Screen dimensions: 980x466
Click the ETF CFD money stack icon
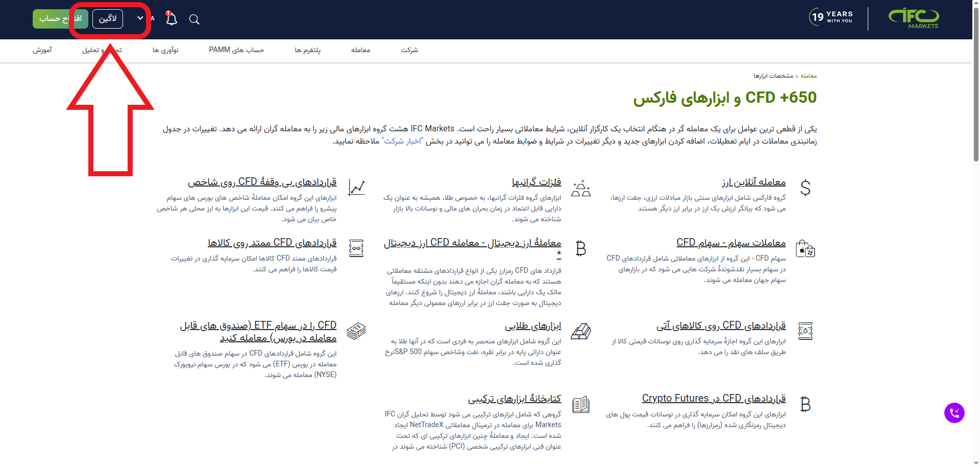tap(356, 331)
